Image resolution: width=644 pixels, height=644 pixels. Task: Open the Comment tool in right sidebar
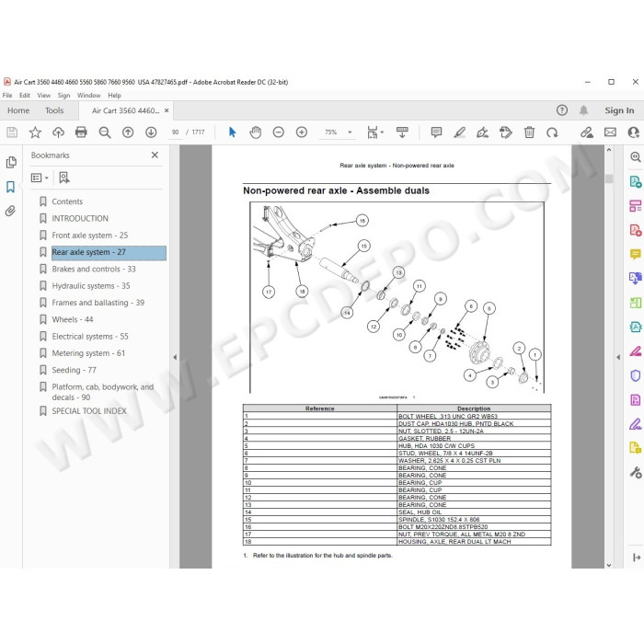[635, 254]
